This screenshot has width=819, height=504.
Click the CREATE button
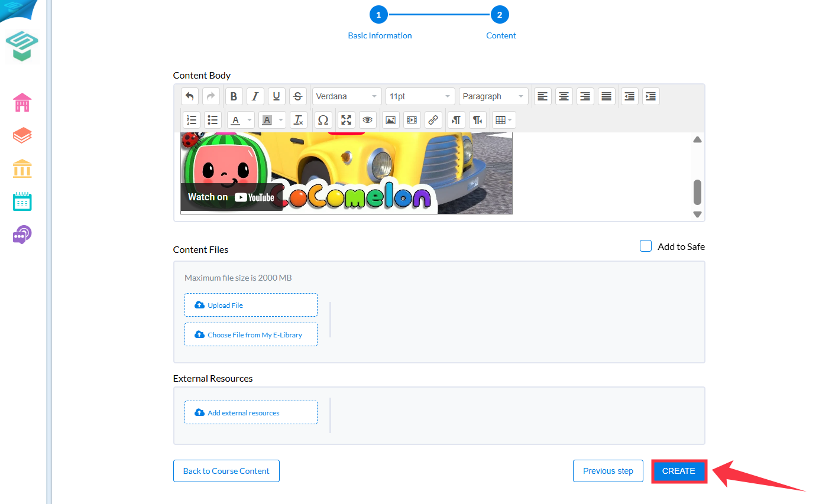pyautogui.click(x=679, y=471)
